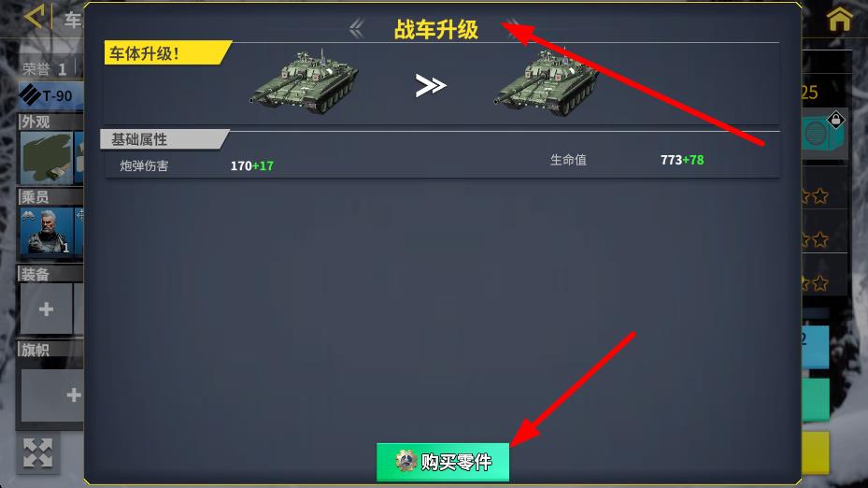Select the crew member portrait
Screen dimensions: 868x488
(x=47, y=232)
